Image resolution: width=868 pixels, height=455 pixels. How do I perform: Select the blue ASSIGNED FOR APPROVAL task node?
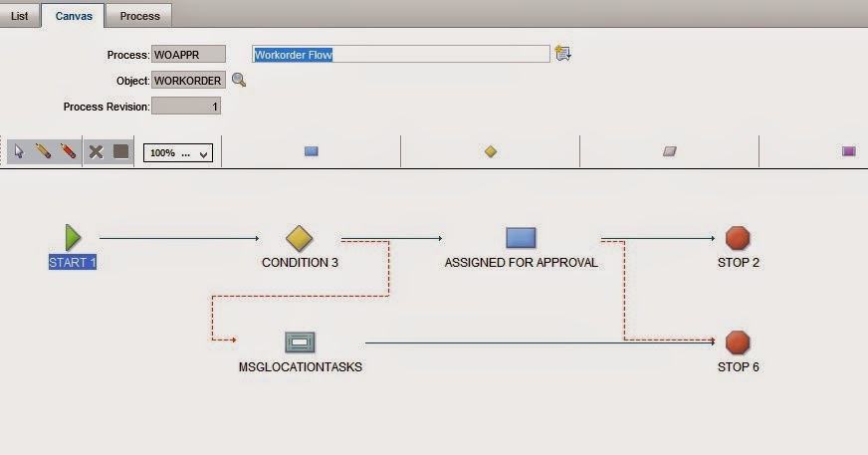click(x=521, y=238)
